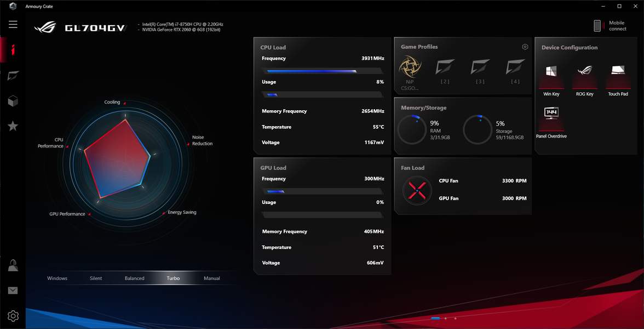The image size is (644, 329).
Task: Click the Energy Saving radar label
Action: pos(182,212)
